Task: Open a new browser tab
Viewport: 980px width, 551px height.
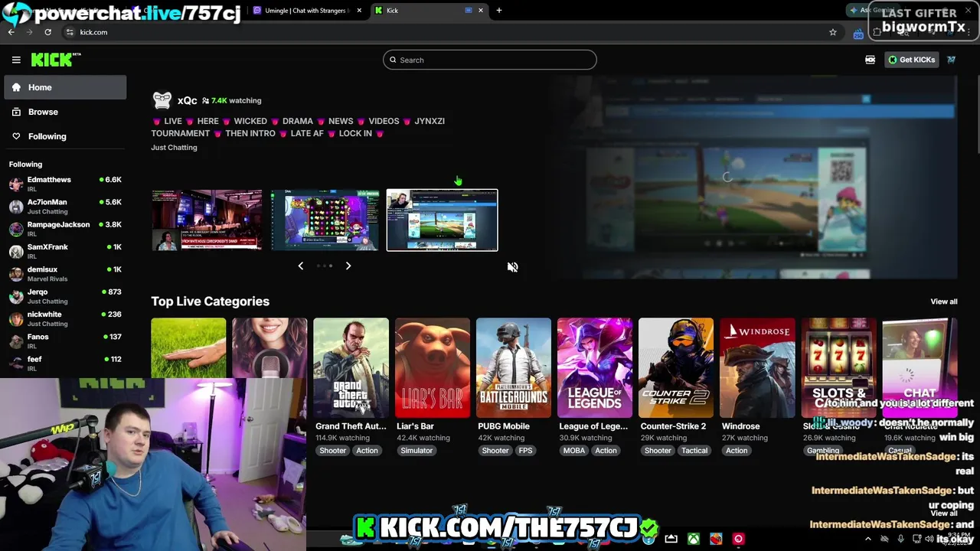Action: [x=499, y=10]
